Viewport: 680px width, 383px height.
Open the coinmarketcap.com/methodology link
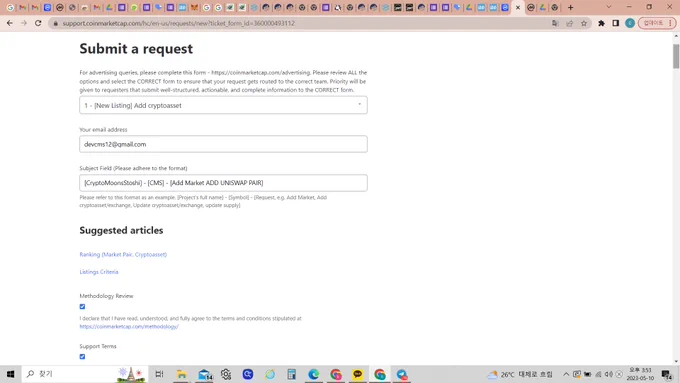coord(129,326)
